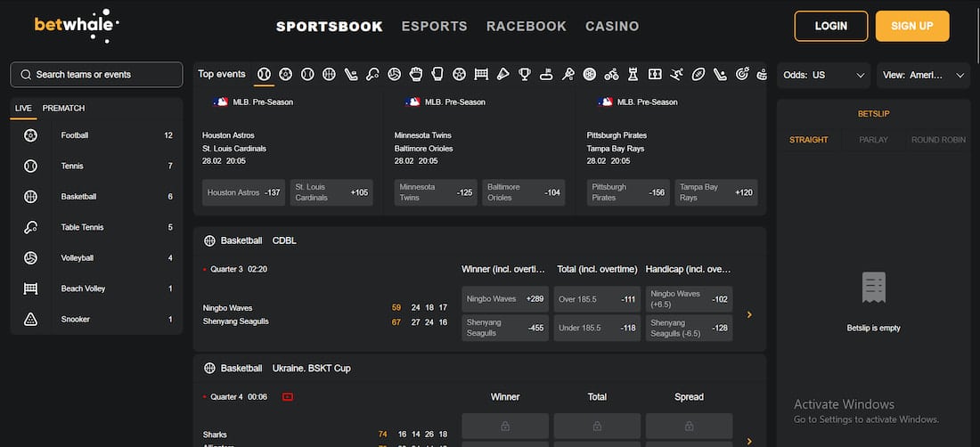
Task: Open the chess rook sport icon
Action: tap(633, 74)
